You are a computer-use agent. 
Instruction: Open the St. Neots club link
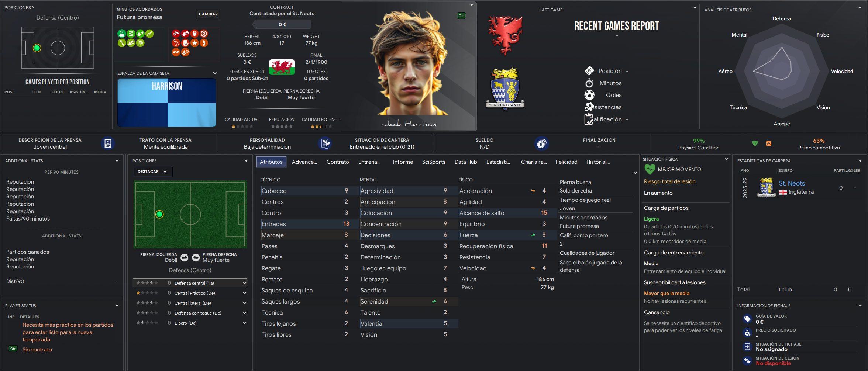(x=792, y=183)
